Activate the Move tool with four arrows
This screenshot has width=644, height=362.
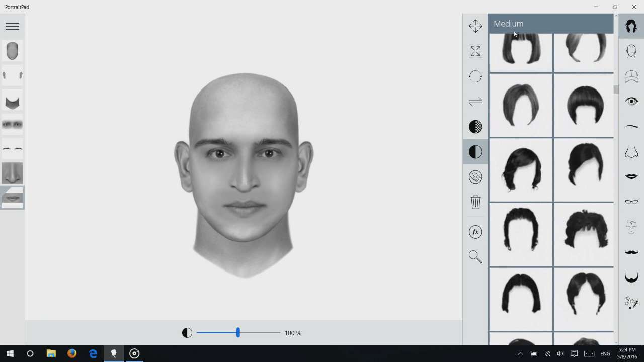point(475,26)
